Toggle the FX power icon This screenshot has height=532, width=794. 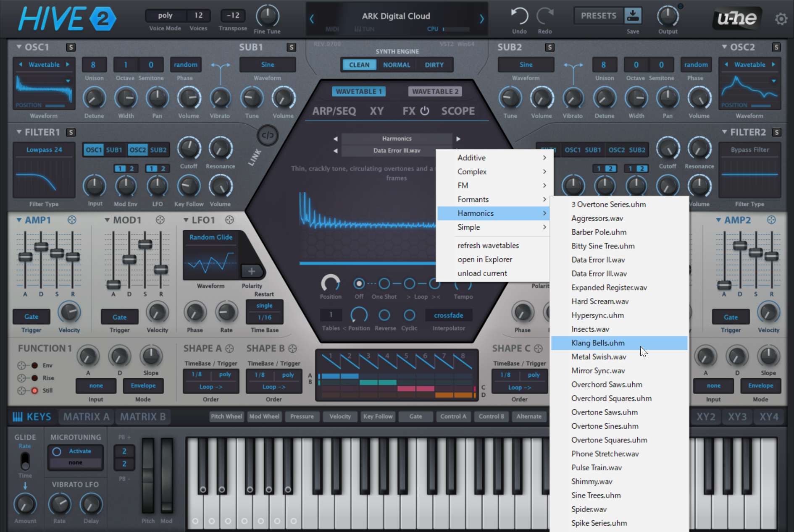click(425, 110)
